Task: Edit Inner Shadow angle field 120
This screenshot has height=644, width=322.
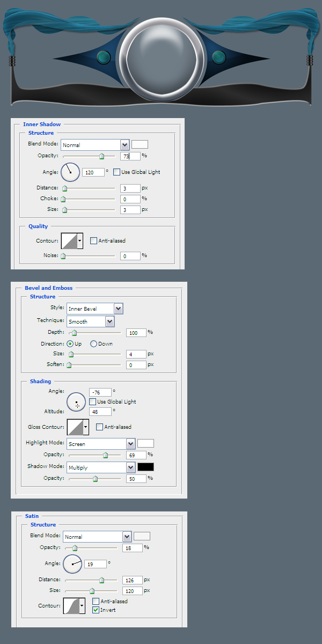Action: [93, 172]
